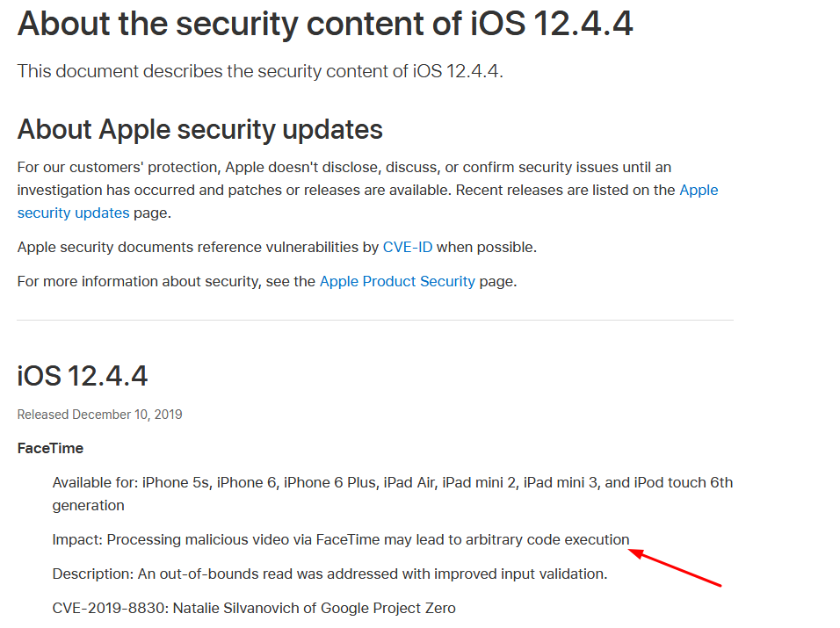The image size is (840, 628).
Task: Click the 'Released December 10, 2019' date
Action: [x=99, y=415]
